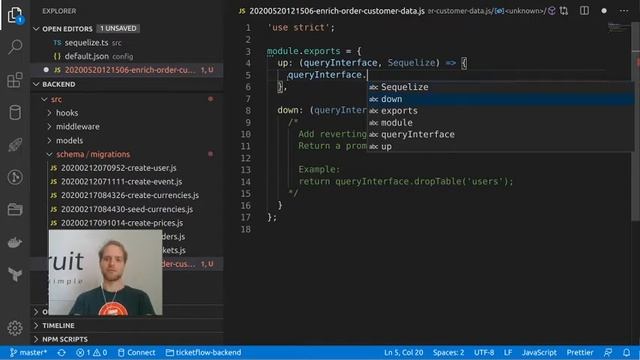Open 20200212070952-create-user.js

coord(118,168)
